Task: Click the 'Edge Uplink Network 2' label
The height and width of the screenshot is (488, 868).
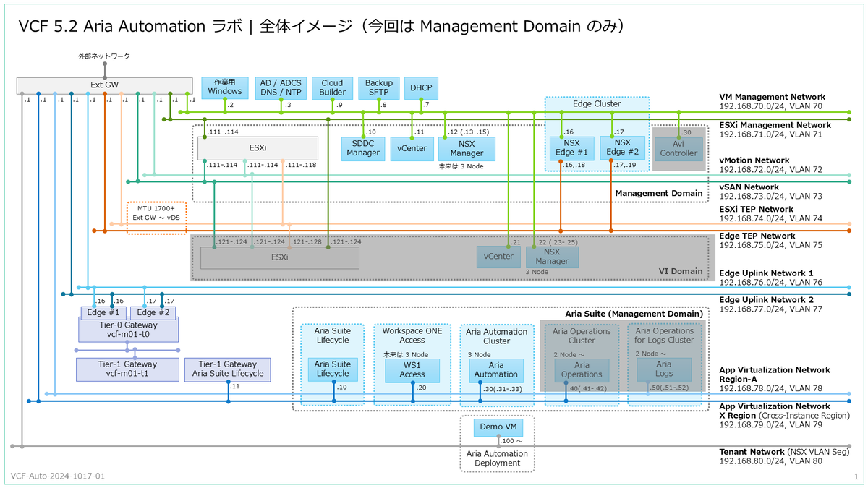Action: click(767, 299)
